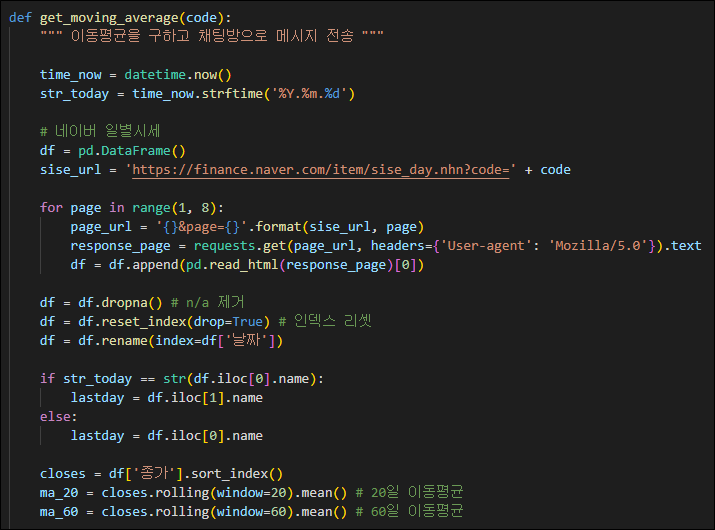Open the finance.naver.com sise_day URL link
Image resolution: width=715 pixels, height=530 pixels.
click(x=321, y=170)
